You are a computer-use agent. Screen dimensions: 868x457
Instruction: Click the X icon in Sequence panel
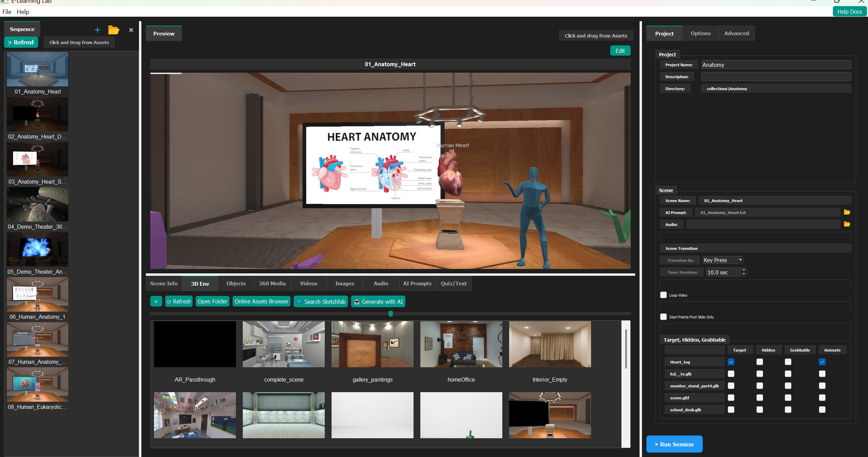pyautogui.click(x=131, y=30)
